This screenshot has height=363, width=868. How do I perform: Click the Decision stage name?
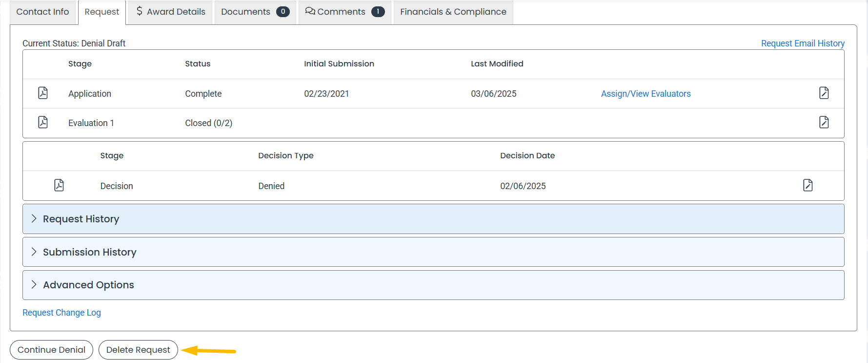(x=117, y=186)
